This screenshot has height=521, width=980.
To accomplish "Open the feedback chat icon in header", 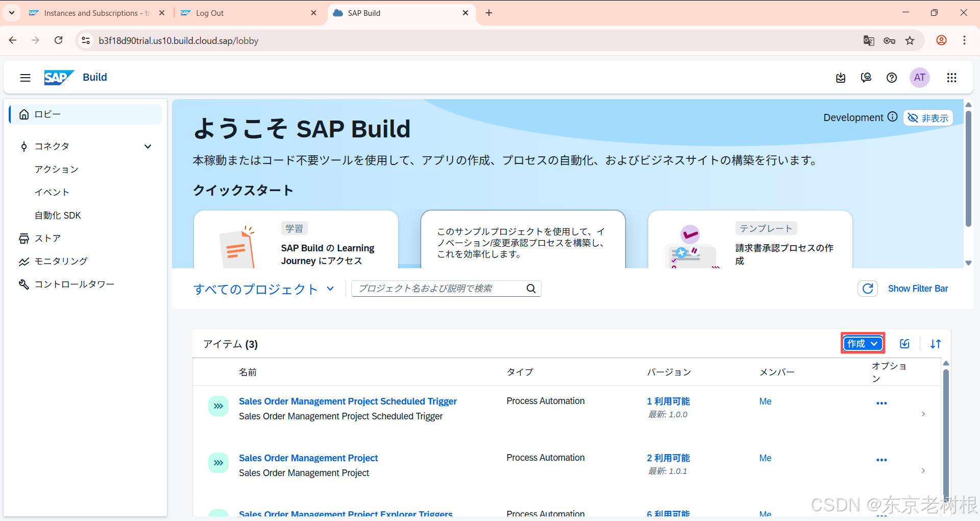I will point(866,78).
